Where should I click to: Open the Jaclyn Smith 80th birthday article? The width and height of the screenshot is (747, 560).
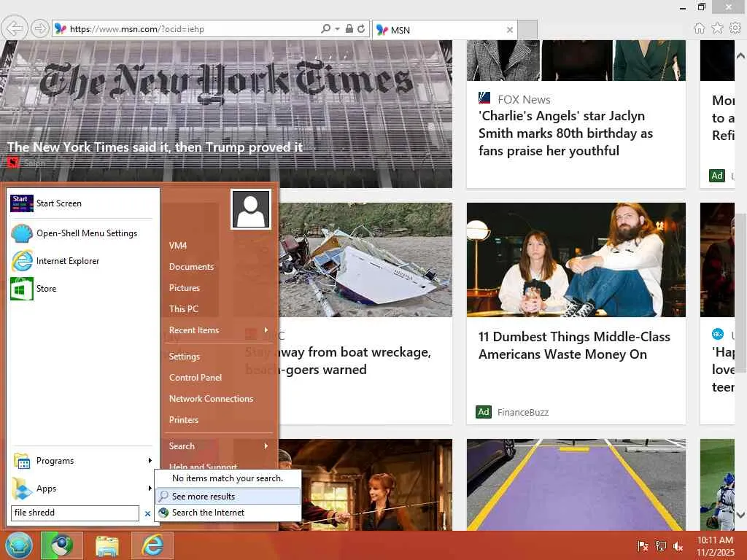[565, 133]
